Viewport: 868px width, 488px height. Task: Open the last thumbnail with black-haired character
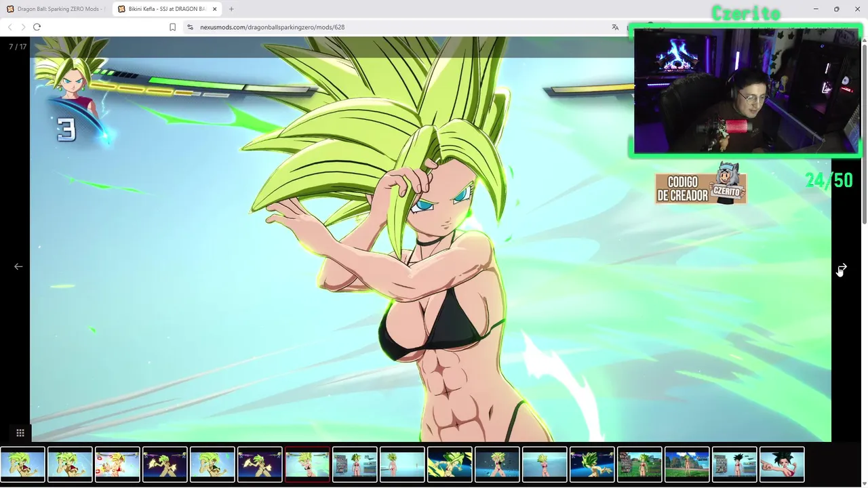pos(782,464)
